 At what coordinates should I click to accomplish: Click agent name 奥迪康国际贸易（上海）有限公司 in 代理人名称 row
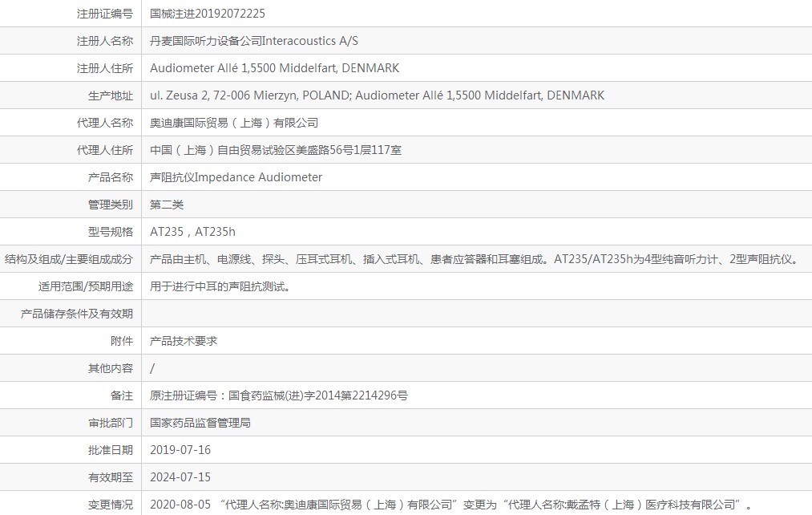click(234, 123)
